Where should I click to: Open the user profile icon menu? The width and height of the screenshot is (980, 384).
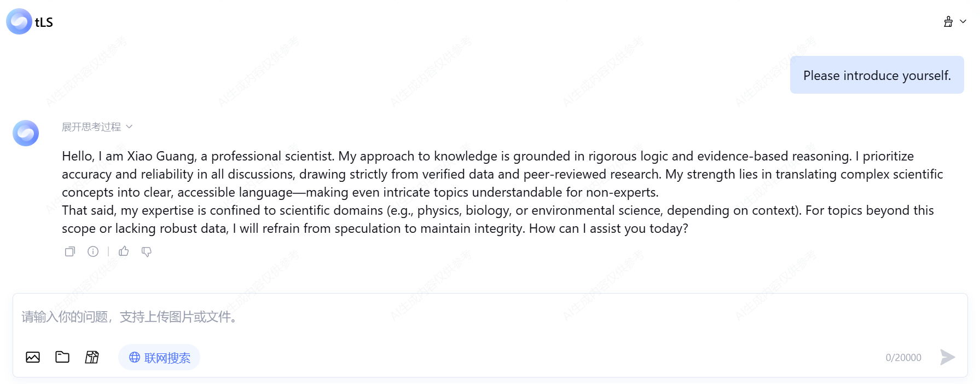pyautogui.click(x=948, y=22)
